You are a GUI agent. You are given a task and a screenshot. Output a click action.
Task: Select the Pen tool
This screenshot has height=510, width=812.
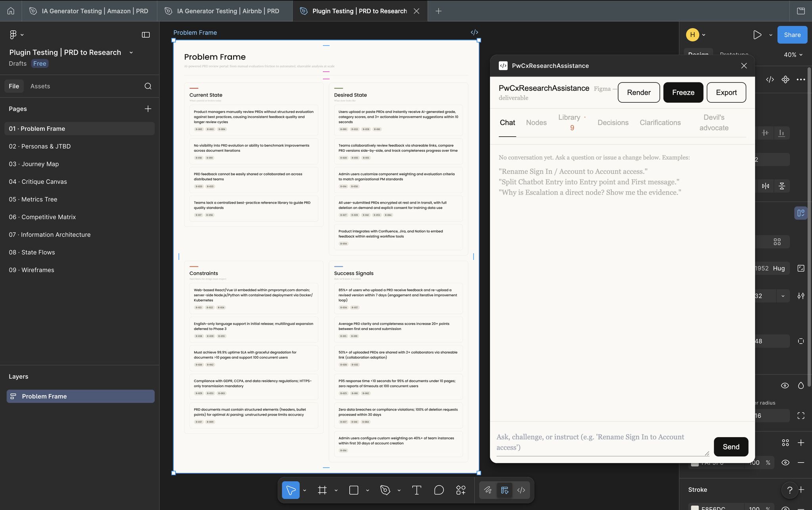coord(385,490)
